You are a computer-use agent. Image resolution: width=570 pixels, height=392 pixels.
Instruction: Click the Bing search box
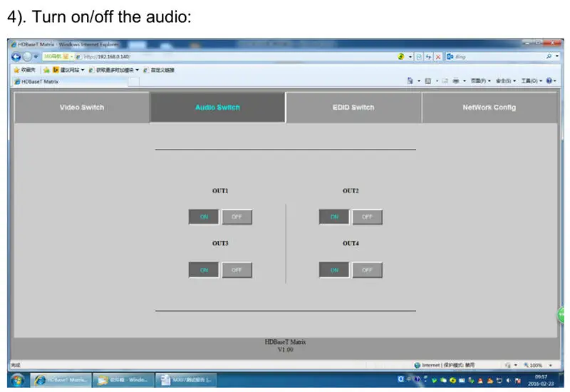click(x=496, y=57)
